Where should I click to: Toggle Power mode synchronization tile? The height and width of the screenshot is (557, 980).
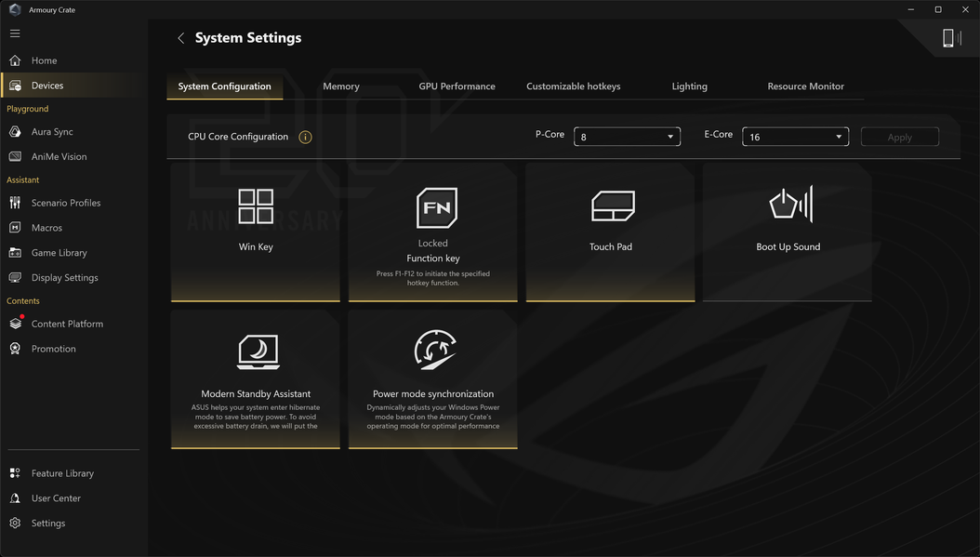(433, 379)
